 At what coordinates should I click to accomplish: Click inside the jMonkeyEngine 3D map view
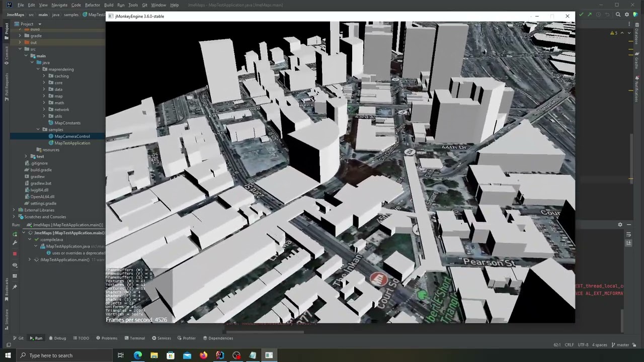coord(340,171)
